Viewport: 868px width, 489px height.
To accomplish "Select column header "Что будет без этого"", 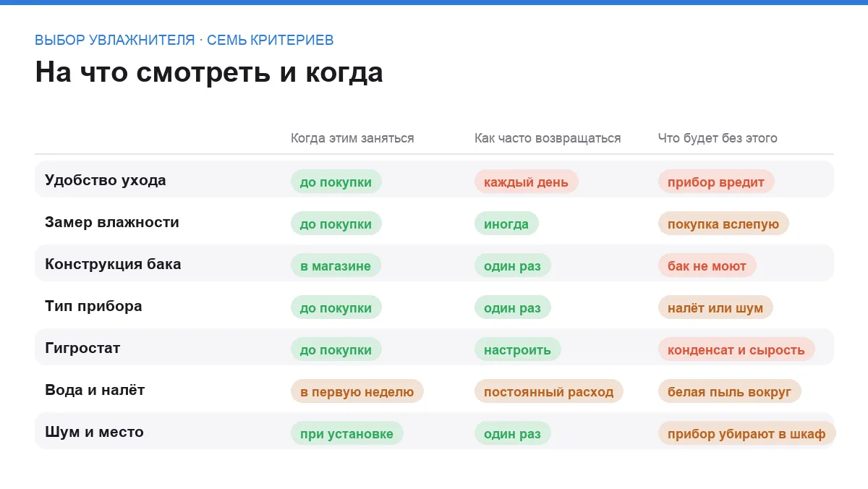I will [x=718, y=138].
